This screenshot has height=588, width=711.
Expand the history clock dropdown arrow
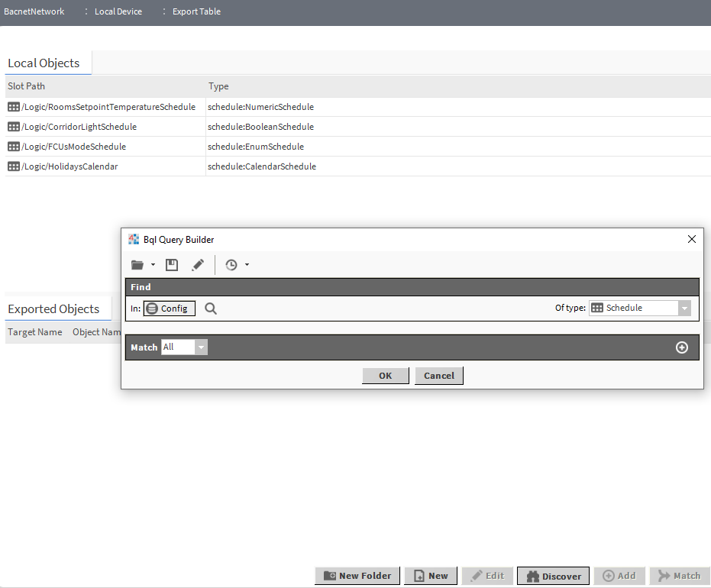tap(247, 265)
